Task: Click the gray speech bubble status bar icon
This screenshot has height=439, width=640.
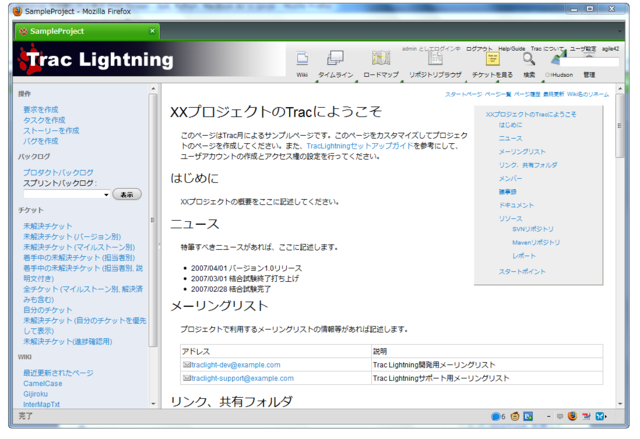Action: (x=560, y=416)
